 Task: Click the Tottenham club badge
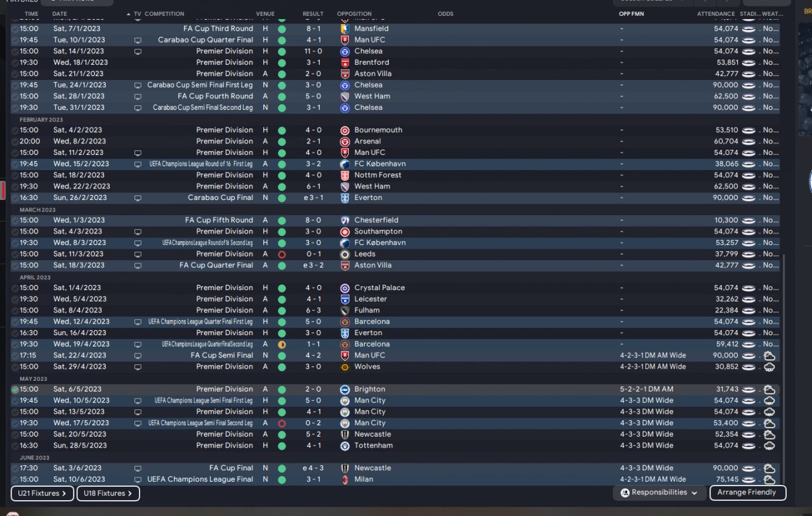click(x=345, y=446)
